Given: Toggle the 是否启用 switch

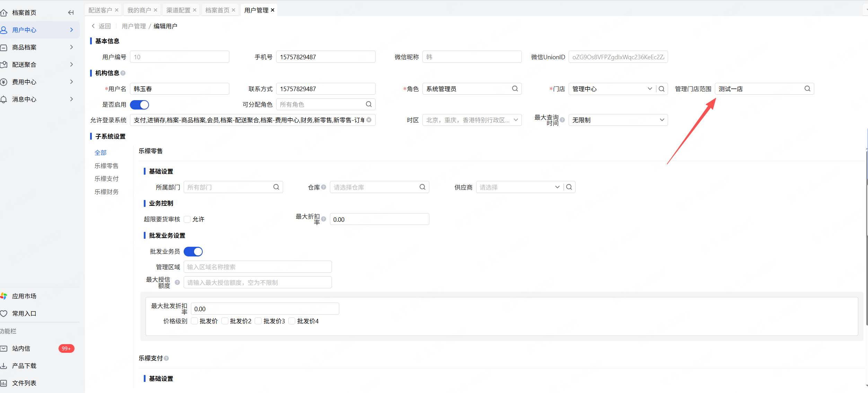Looking at the screenshot, I should [139, 105].
